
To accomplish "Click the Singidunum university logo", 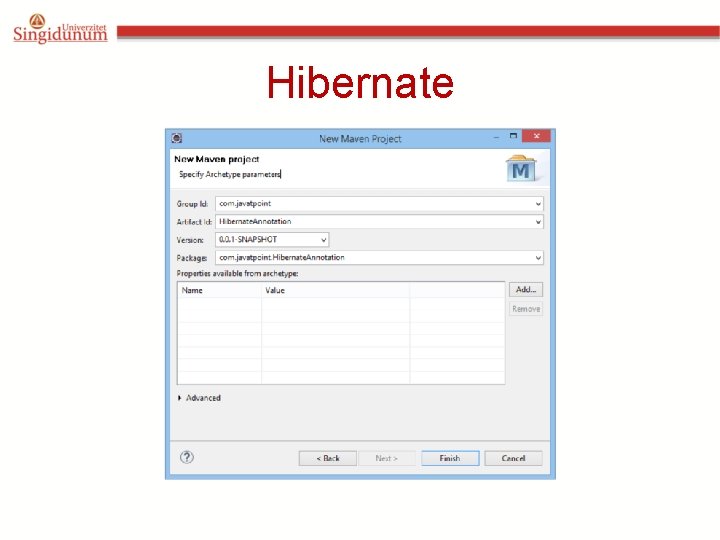I will [60, 28].
